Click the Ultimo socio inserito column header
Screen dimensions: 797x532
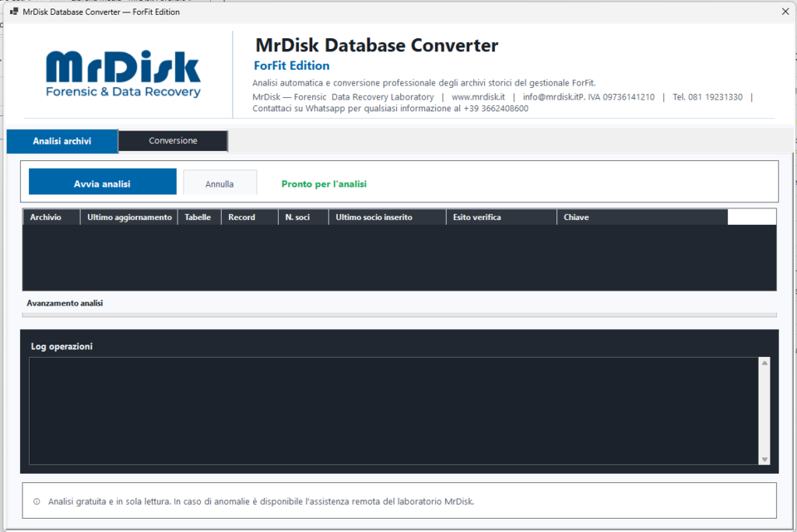click(x=388, y=217)
